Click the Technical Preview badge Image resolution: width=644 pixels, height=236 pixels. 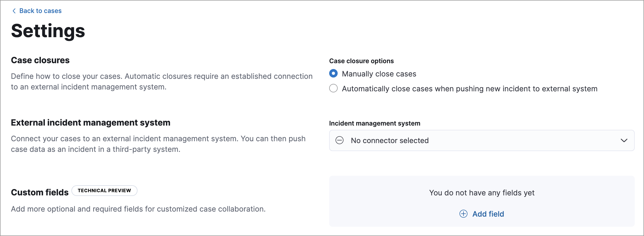coord(104,191)
